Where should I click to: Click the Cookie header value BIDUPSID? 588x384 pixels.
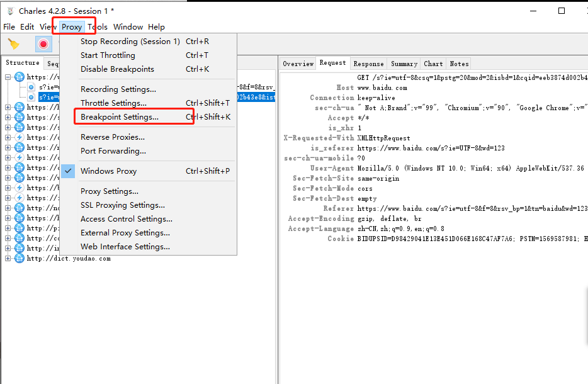(473, 239)
